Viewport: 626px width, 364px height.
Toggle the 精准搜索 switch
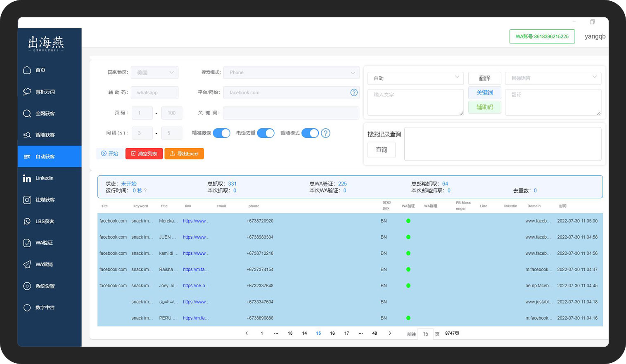tap(221, 133)
